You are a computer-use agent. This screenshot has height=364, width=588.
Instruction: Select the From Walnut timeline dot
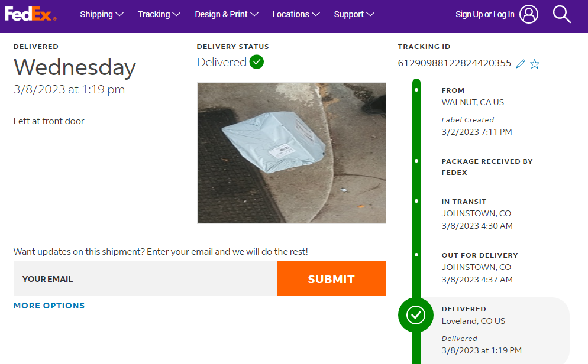(x=416, y=90)
